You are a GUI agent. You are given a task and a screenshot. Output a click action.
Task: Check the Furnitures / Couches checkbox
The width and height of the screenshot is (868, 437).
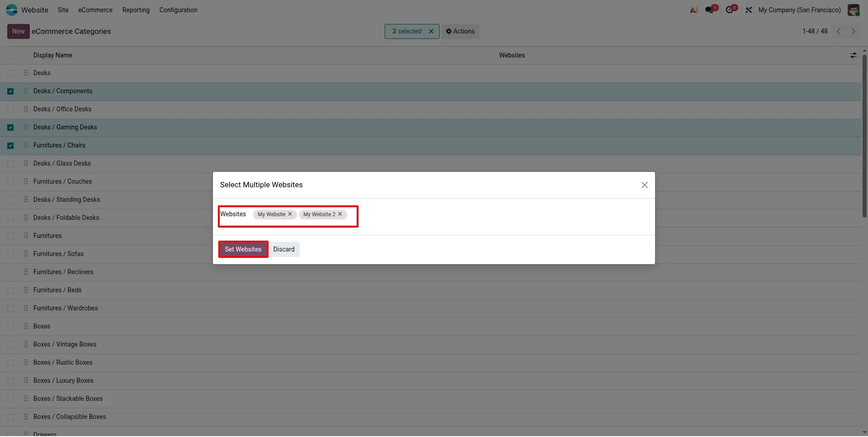[10, 182]
